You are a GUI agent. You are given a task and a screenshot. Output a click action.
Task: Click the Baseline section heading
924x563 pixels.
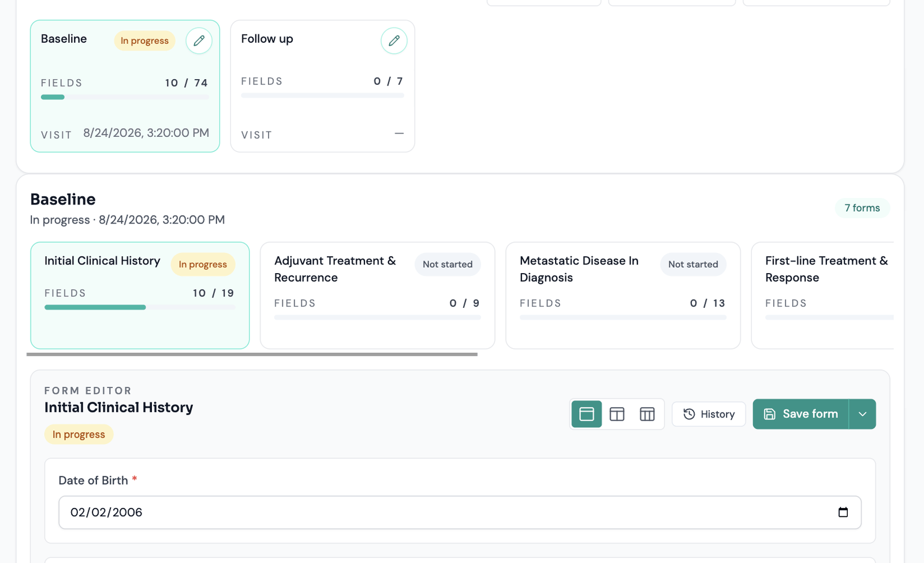(x=63, y=199)
